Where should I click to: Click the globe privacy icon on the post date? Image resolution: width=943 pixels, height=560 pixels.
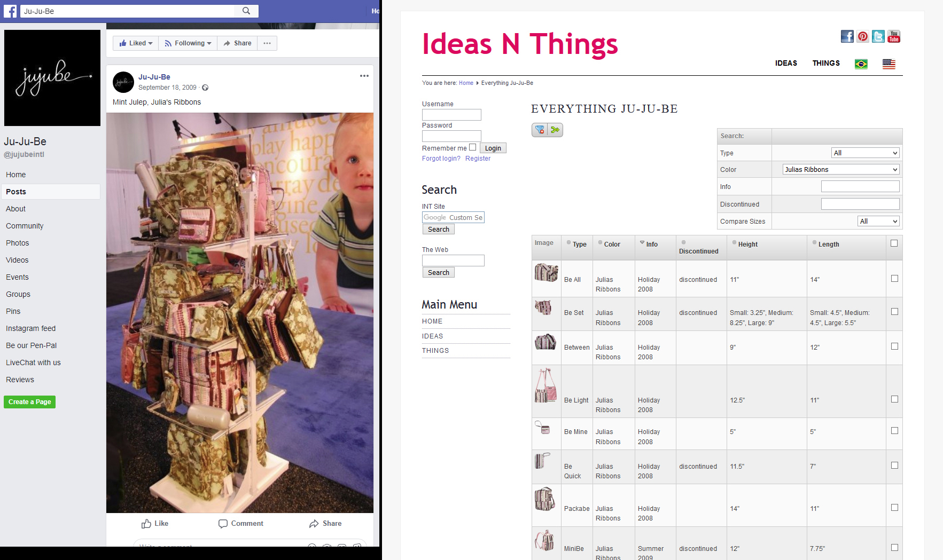click(205, 88)
